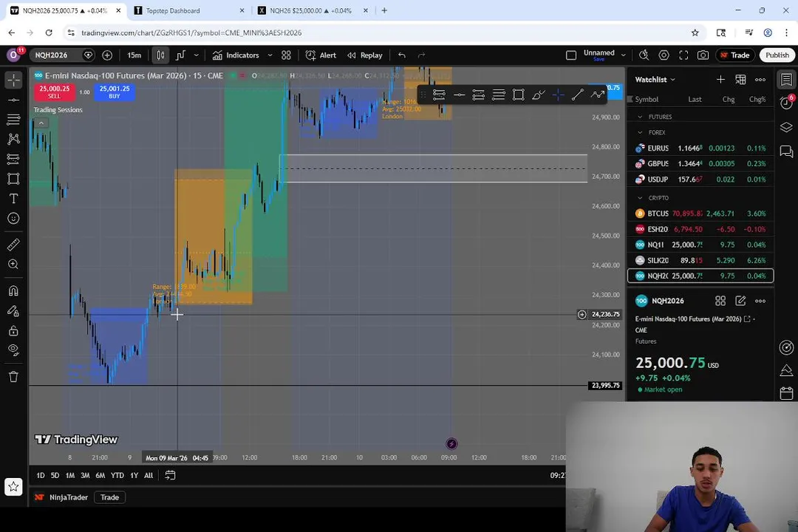798x532 pixels.
Task: Collapse the CRYPTO watchlist section
Action: 640,197
